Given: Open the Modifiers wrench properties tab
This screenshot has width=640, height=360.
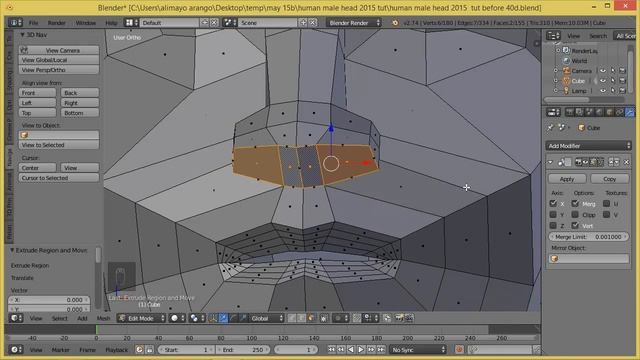Looking at the screenshot, I should [629, 112].
